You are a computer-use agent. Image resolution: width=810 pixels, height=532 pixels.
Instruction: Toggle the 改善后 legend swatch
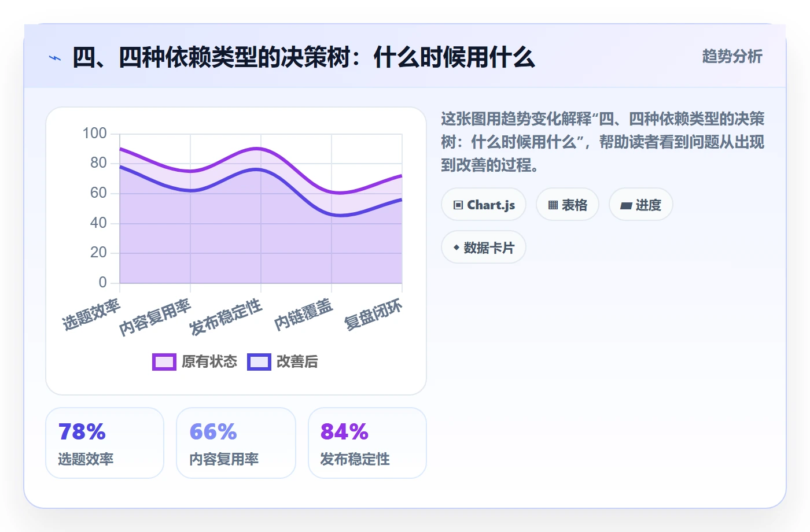259,362
